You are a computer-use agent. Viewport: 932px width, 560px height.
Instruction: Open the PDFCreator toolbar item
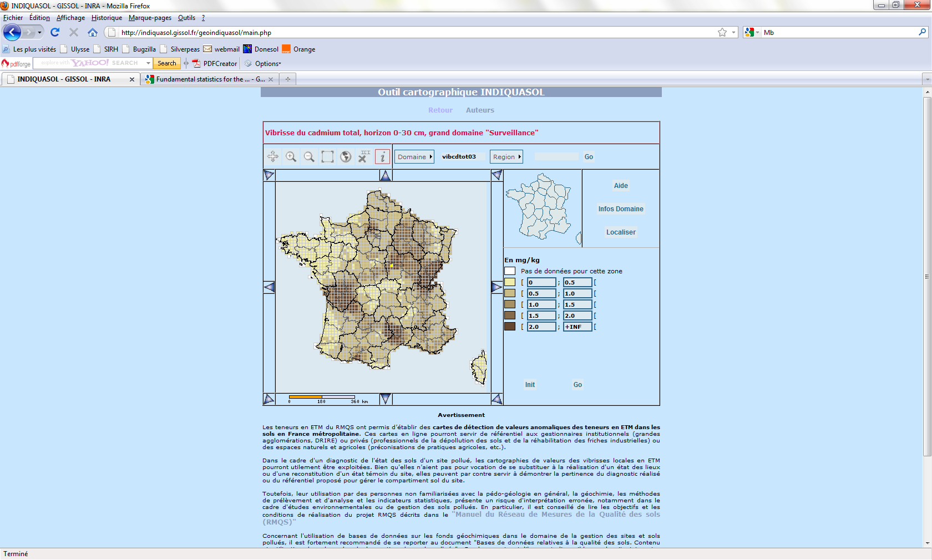tap(215, 63)
